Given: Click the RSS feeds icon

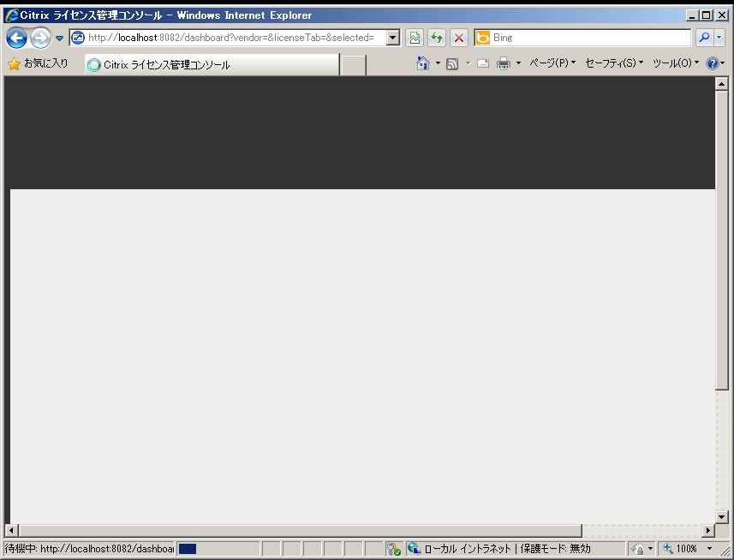Looking at the screenshot, I should [x=452, y=64].
